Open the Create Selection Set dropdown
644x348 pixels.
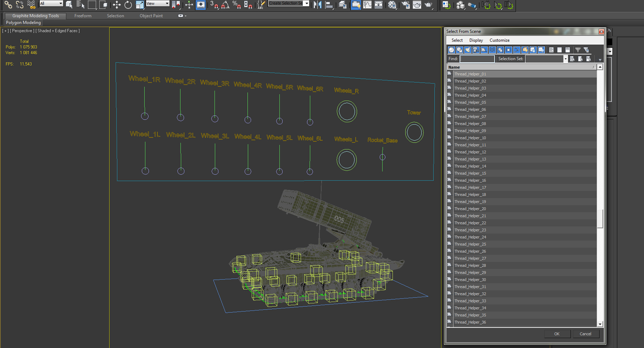click(306, 3)
